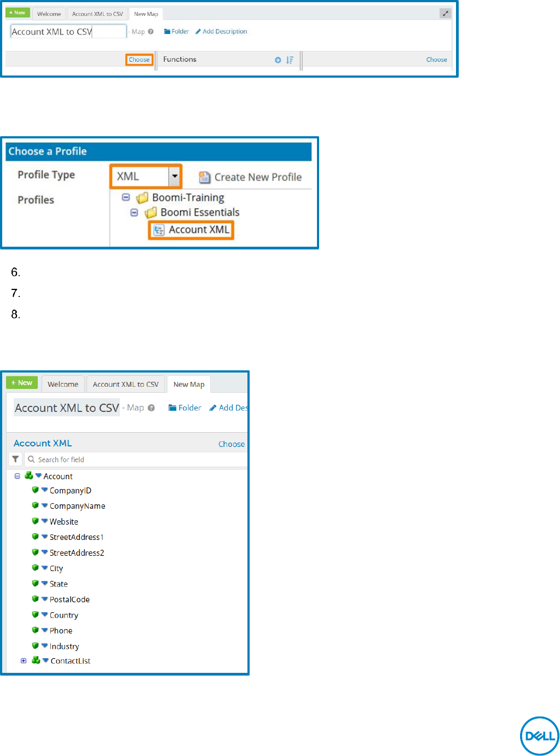
Task: Select the Account XML profile
Action: tap(191, 230)
